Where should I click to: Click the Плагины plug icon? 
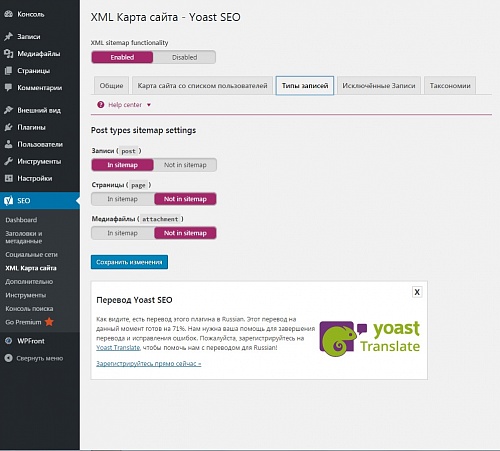[x=8, y=127]
